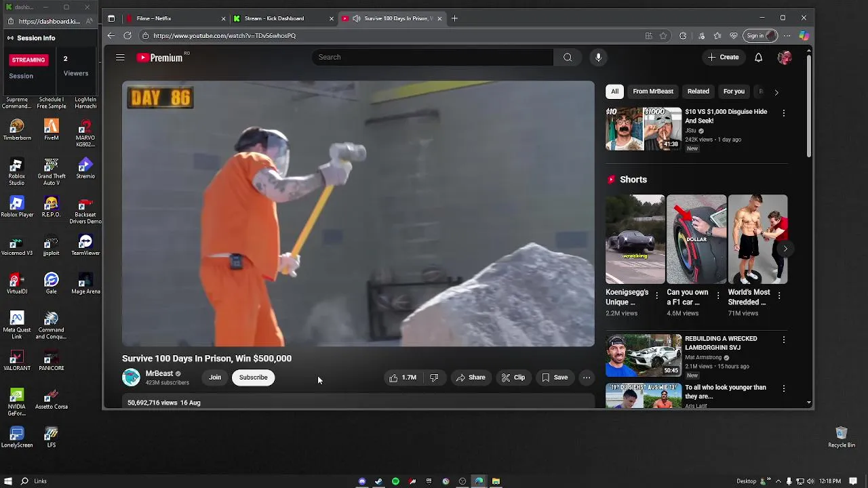Subscribe to the MrBeast channel
Viewport: 868px width, 488px height.
coord(253,378)
